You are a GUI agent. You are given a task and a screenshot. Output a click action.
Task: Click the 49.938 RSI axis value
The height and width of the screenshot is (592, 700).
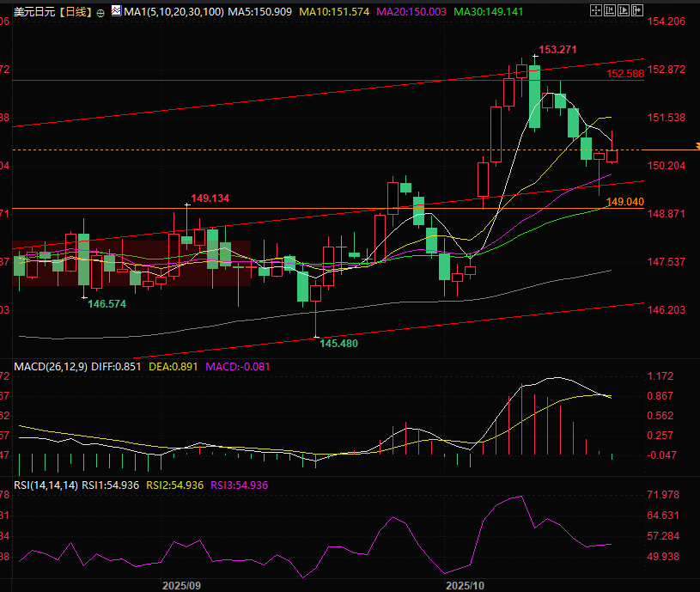click(663, 557)
